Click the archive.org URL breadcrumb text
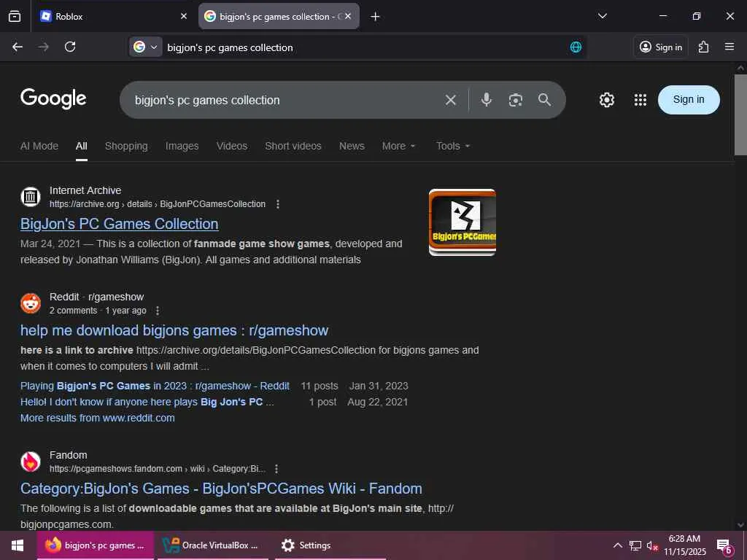The height and width of the screenshot is (560, 747). pos(158,204)
